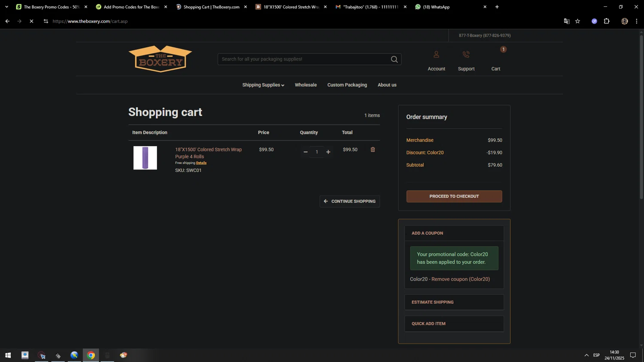Click browser forward arrow
The height and width of the screenshot is (362, 644).
19,21
